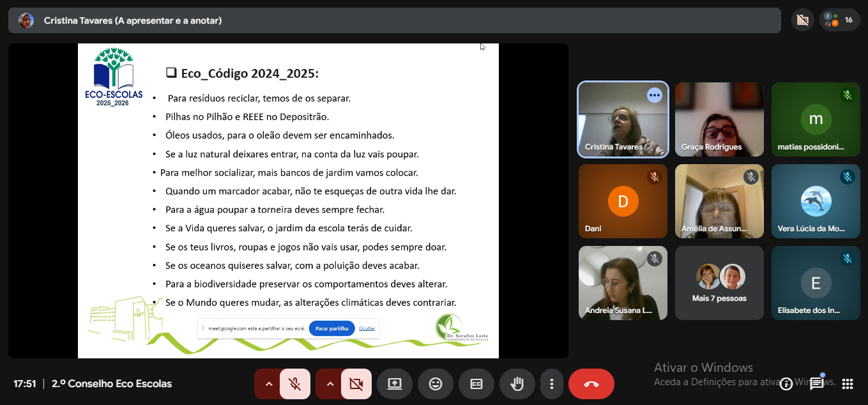Expand audio settings arrow beside microphone
This screenshot has height=405, width=868.
pos(268,384)
